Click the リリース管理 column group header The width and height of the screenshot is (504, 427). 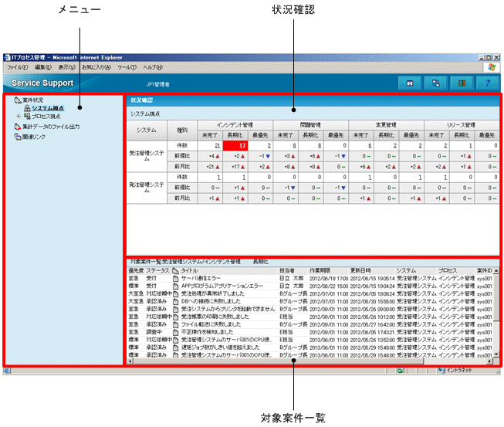[462, 125]
